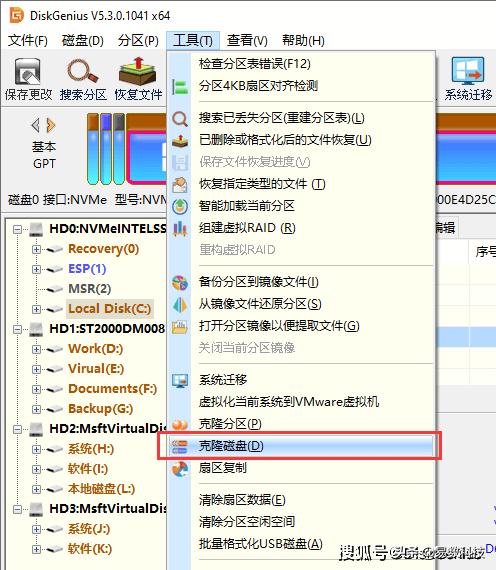Choose 克隆分区(P) clone partition entry
Viewport: 496px width, 570px height.
[300, 424]
